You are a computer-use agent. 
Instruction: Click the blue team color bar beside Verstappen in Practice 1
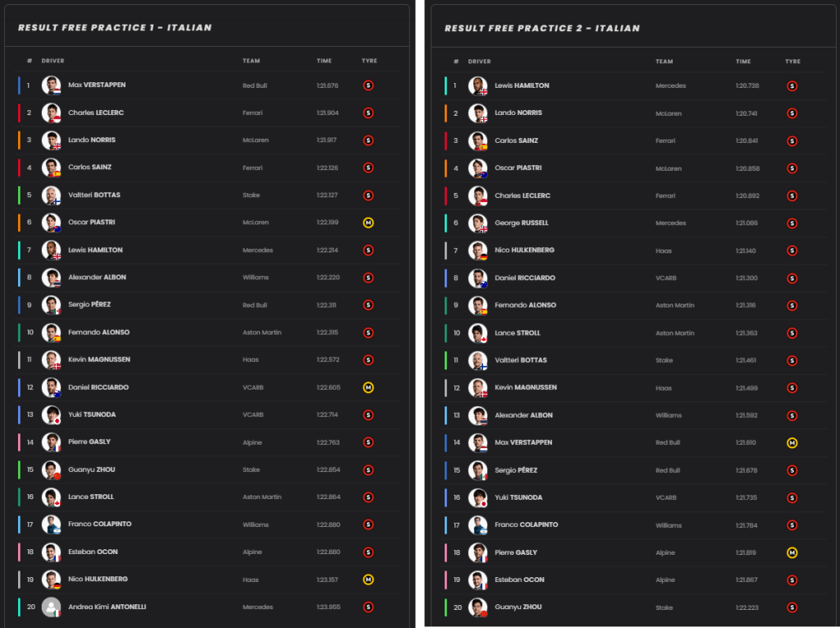pyautogui.click(x=19, y=85)
